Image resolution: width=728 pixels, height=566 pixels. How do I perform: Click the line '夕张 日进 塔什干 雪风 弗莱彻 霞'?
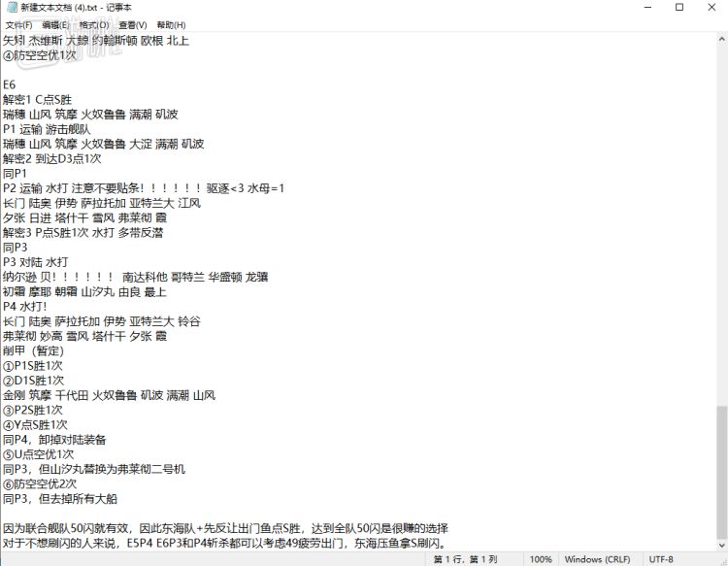click(x=84, y=217)
